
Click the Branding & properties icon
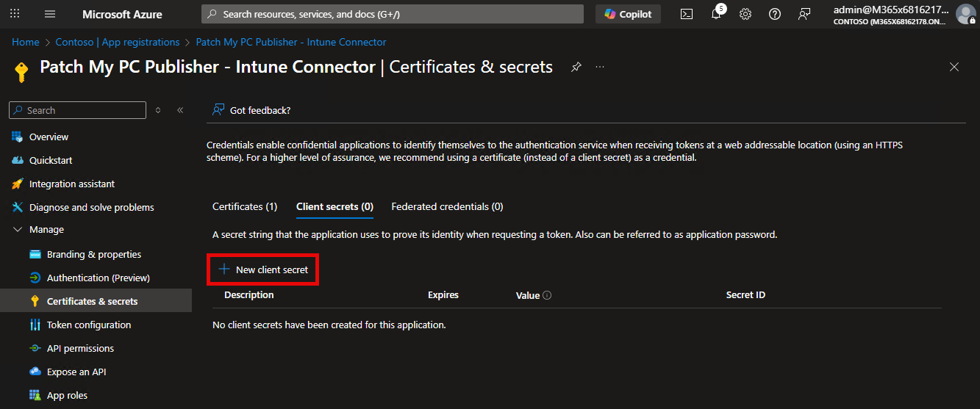pyautogui.click(x=35, y=254)
